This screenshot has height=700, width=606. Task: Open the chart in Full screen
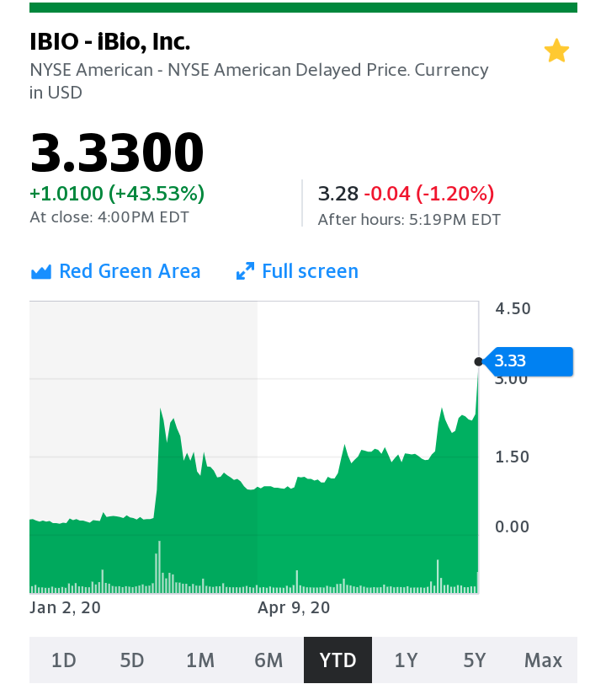pyautogui.click(x=297, y=271)
